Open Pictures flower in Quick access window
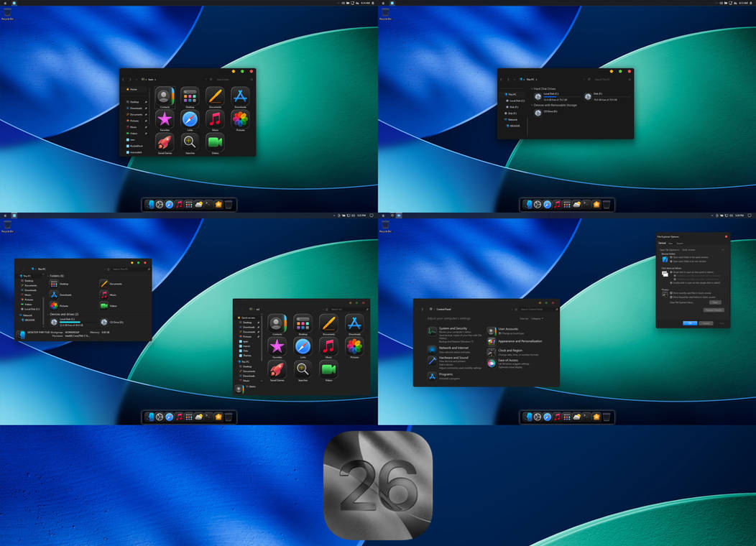 point(354,346)
